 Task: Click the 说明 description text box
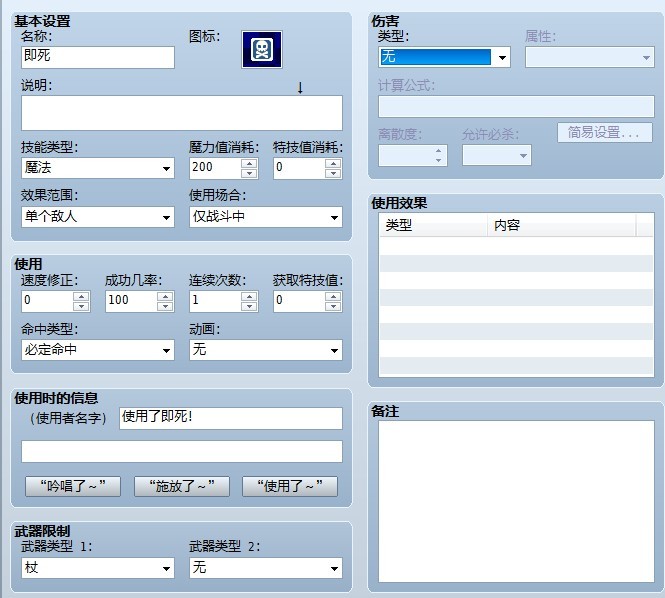coord(182,113)
